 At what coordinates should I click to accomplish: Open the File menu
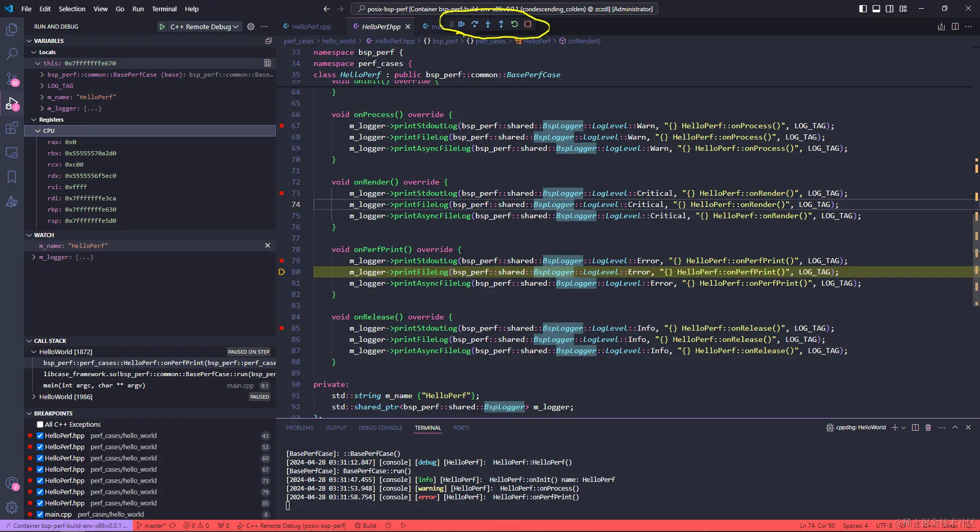pyautogui.click(x=27, y=9)
